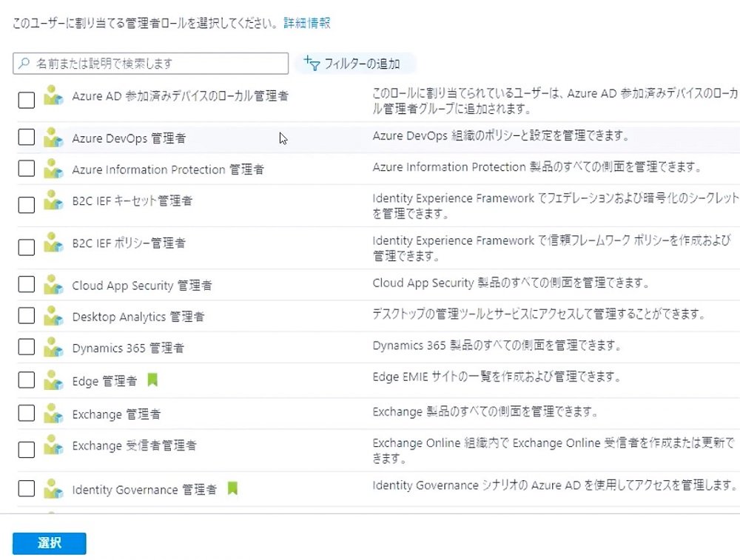Click role icon beside Edge 管理者
The width and height of the screenshot is (740, 560).
53,379
